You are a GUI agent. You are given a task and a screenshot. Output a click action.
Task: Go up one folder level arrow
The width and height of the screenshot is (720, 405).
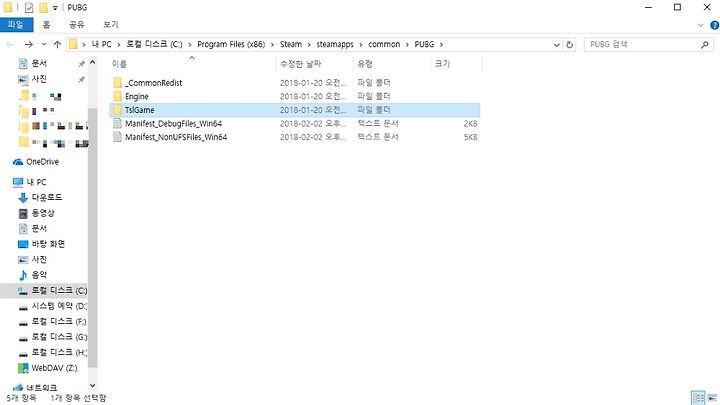click(x=57, y=45)
